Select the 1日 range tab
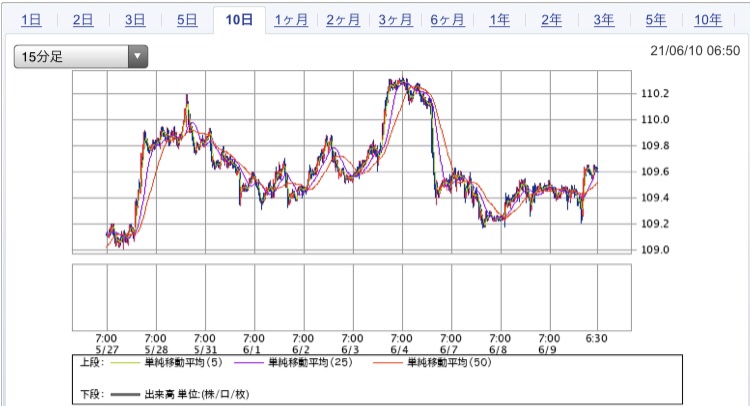Viewport: 750px width, 406px height. tap(31, 20)
